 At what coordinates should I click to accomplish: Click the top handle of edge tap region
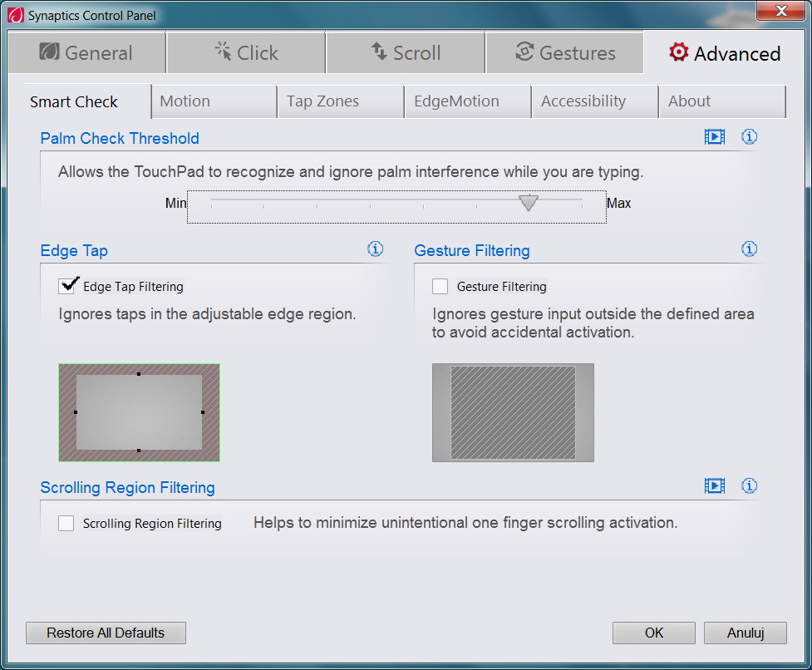click(139, 374)
